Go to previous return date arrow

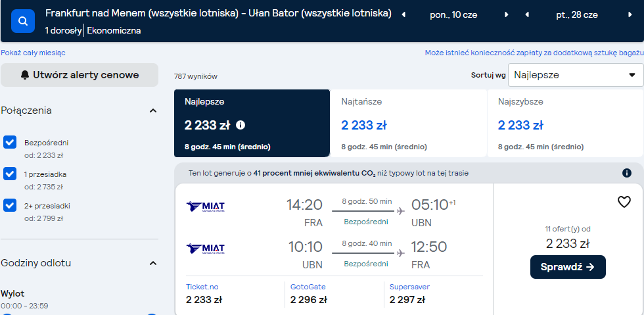(527, 15)
